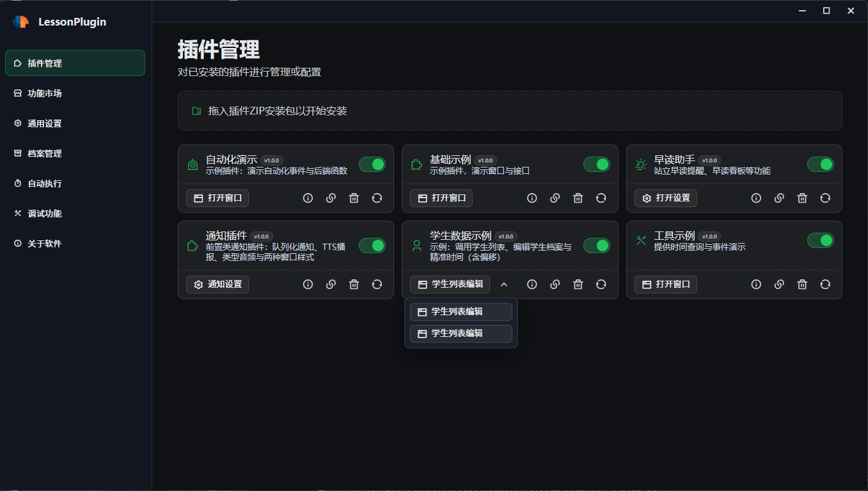Click the trash icon on 自动化演示 card
This screenshot has width=868, height=491.
354,198
